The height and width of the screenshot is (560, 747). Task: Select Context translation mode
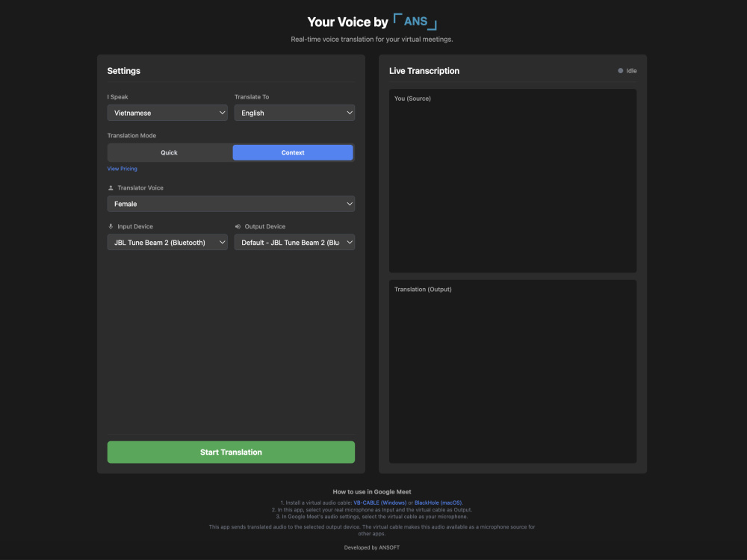[x=293, y=152]
